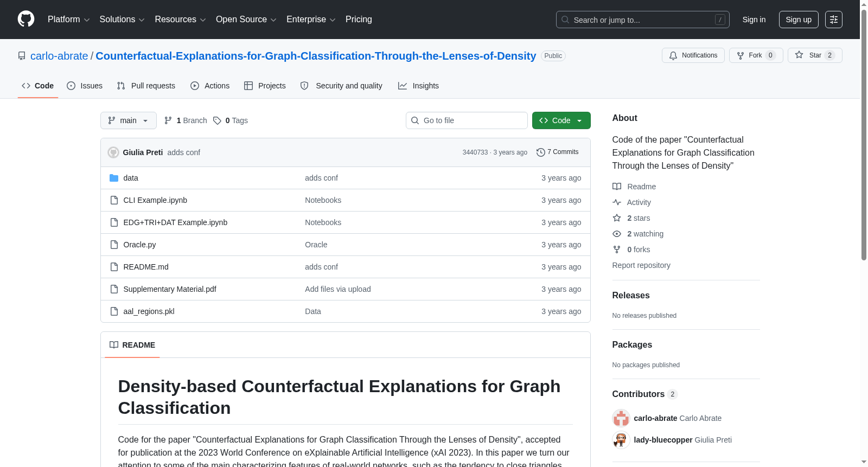Image resolution: width=868 pixels, height=467 pixels.
Task: Expand the Enterprise menu
Action: [311, 19]
